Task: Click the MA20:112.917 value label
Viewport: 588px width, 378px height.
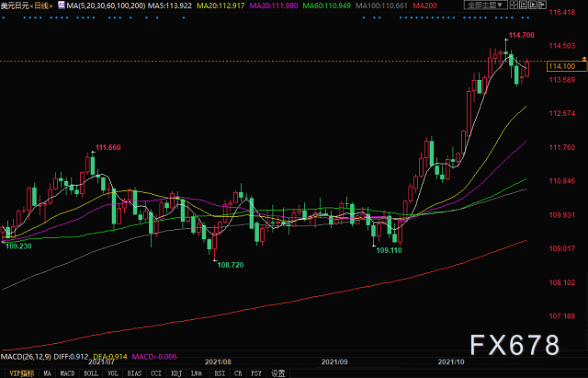Action: click(x=220, y=6)
